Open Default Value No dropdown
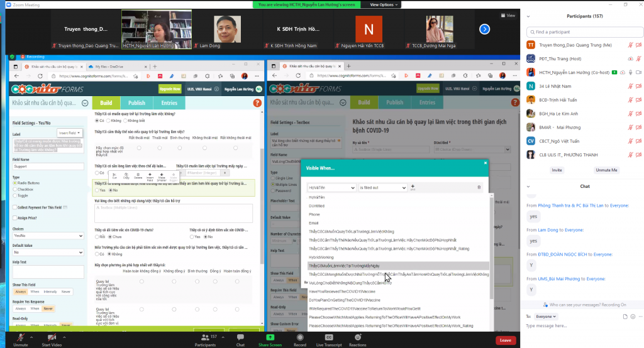Image resolution: width=644 pixels, height=348 pixels. point(48,253)
